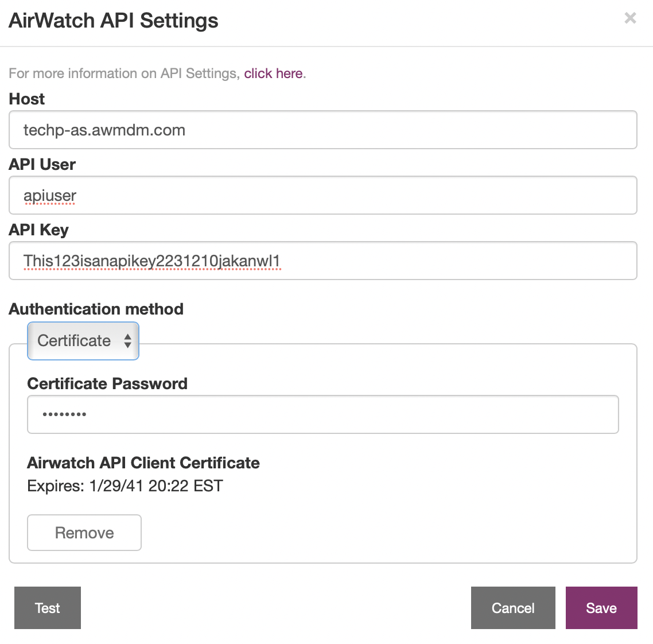Click into the API User field

[322, 195]
